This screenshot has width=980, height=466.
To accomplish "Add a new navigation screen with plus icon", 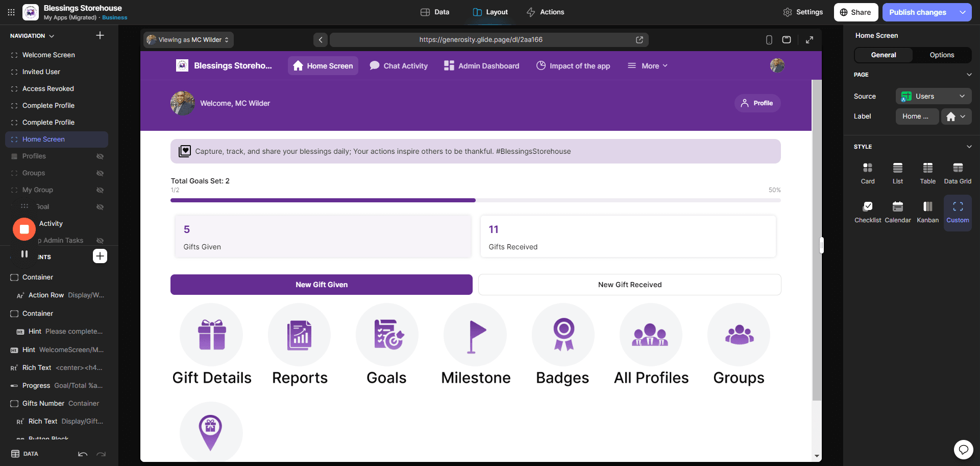I will [100, 35].
